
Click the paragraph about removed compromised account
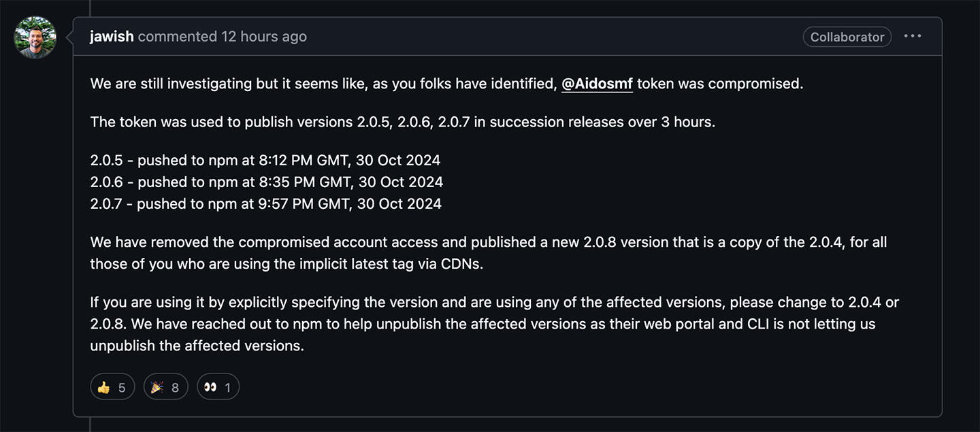pos(489,253)
